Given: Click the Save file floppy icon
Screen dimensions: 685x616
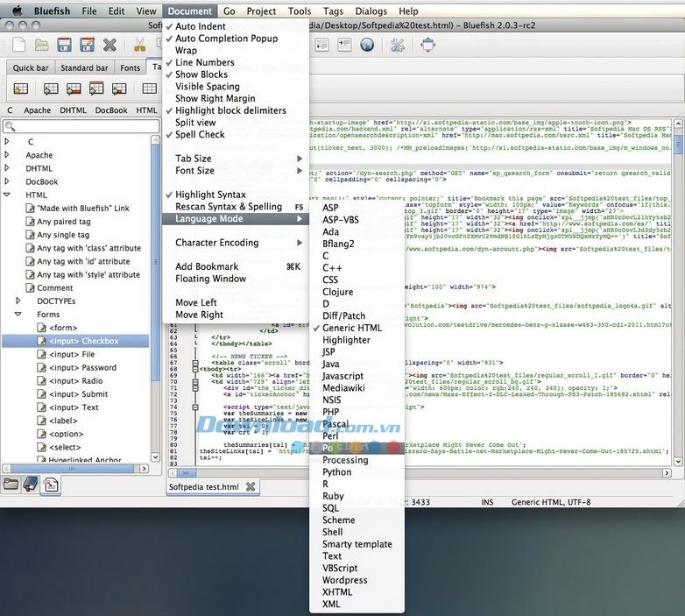Looking at the screenshot, I should tap(65, 45).
